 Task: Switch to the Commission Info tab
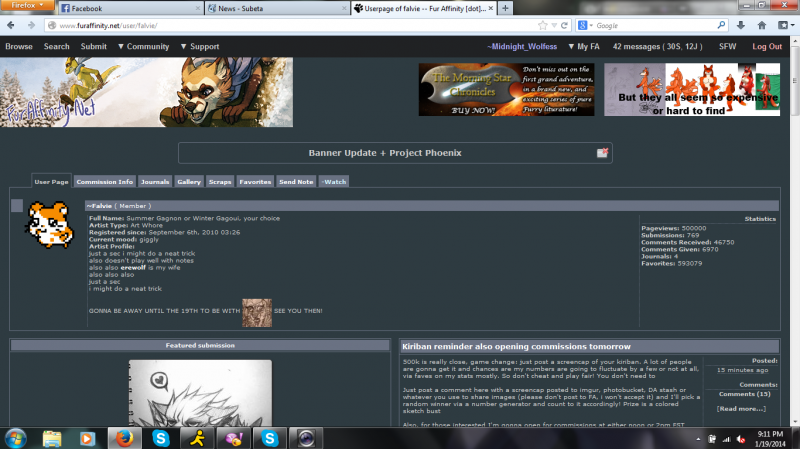pyautogui.click(x=105, y=182)
